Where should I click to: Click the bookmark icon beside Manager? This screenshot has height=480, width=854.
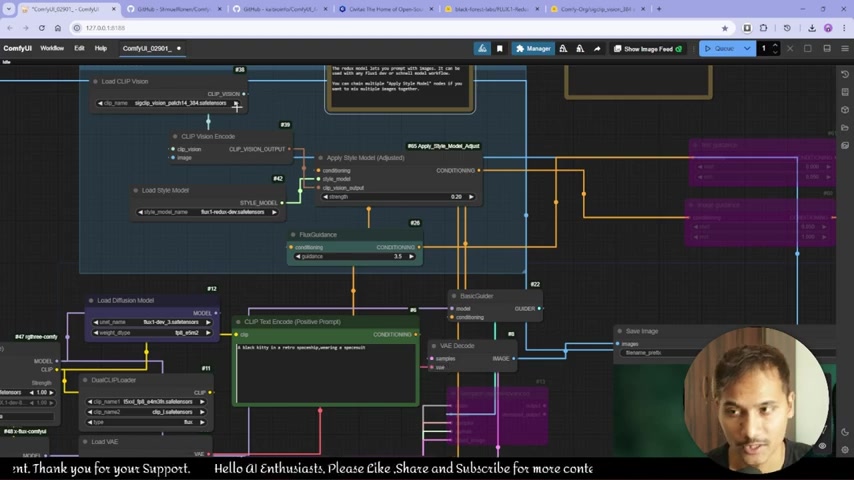(499, 48)
